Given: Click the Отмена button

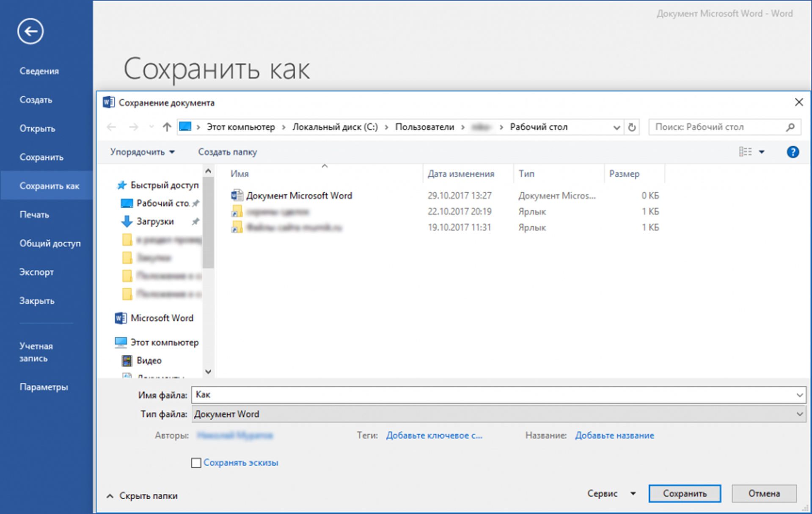Looking at the screenshot, I should coord(764,494).
